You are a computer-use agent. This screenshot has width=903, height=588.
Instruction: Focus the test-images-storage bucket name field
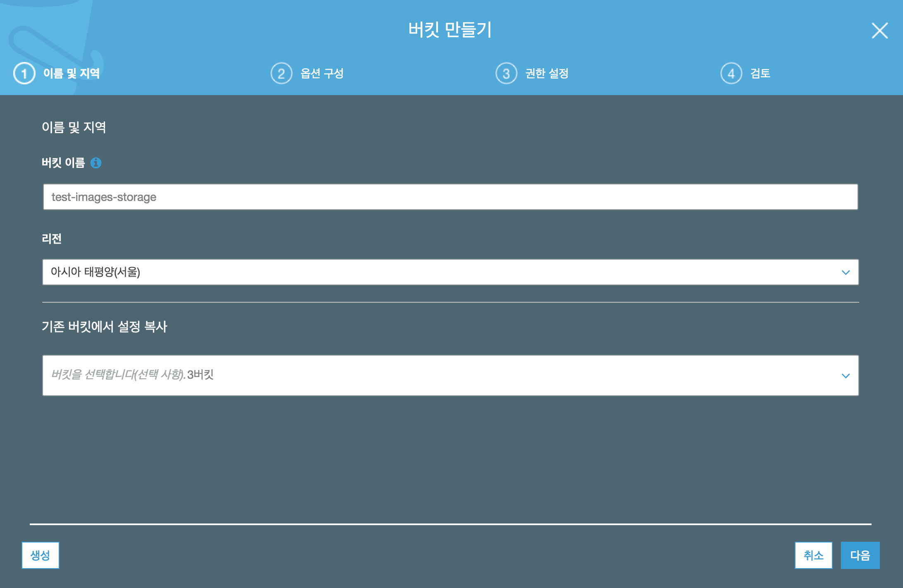click(450, 197)
